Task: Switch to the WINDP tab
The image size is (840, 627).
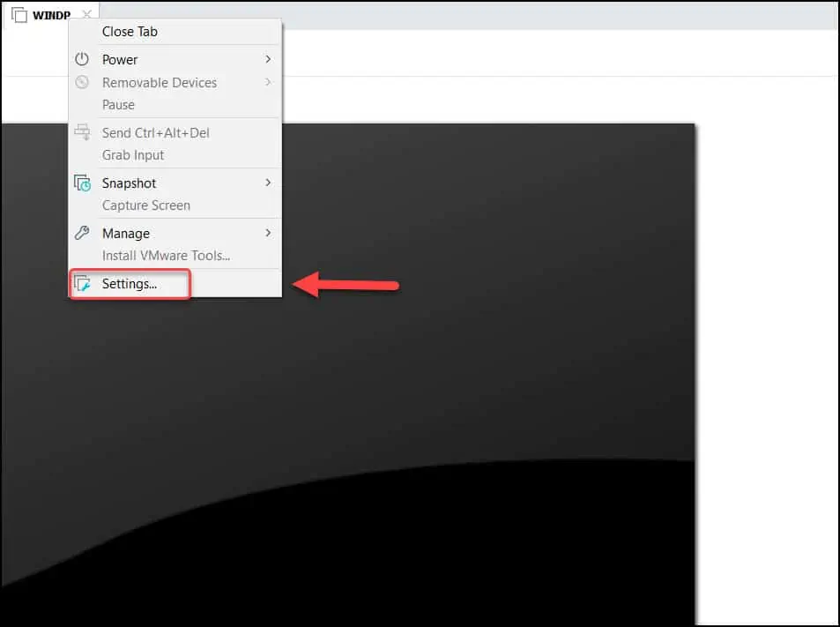Action: 51,16
